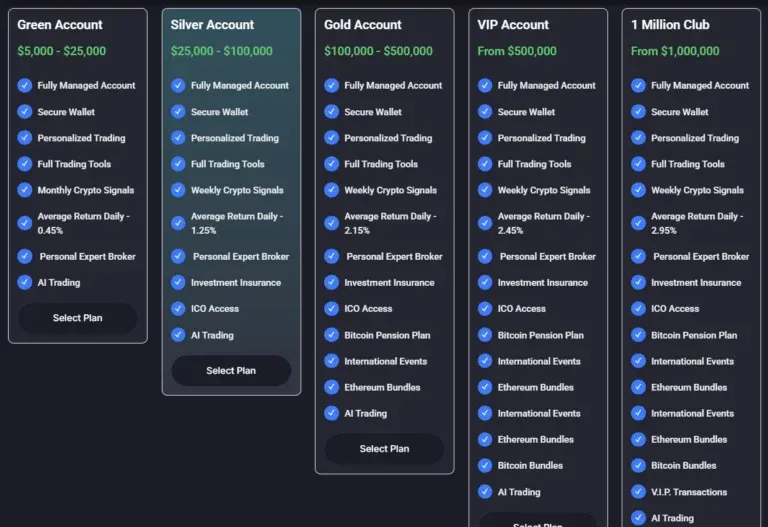The width and height of the screenshot is (768, 527).
Task: Click the 1 Million Club Secure Wallet check icon
Action: pos(638,112)
